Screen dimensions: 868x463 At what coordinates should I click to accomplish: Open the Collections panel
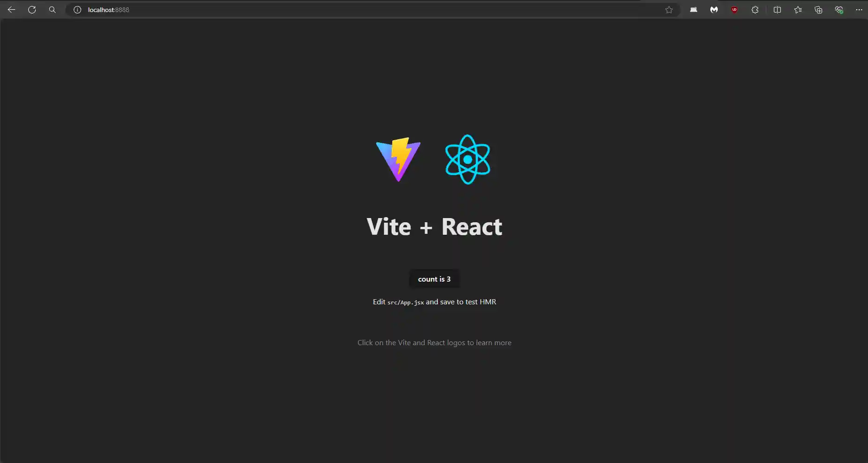tap(818, 10)
